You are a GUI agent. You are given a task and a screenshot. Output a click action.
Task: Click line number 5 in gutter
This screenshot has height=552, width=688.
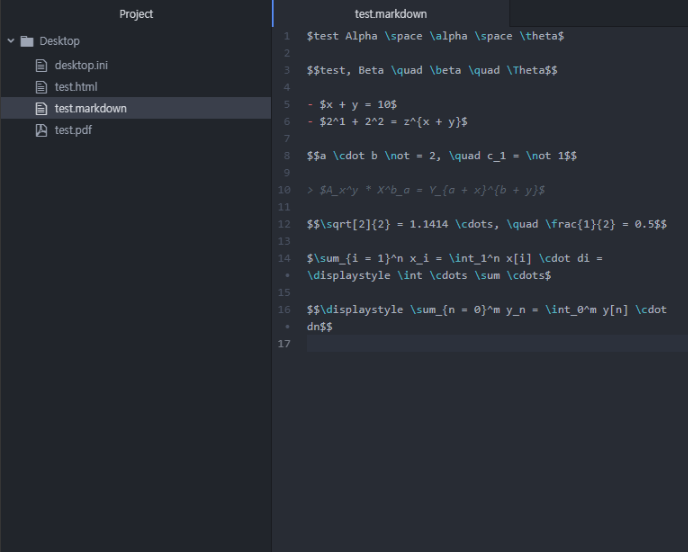[287, 104]
